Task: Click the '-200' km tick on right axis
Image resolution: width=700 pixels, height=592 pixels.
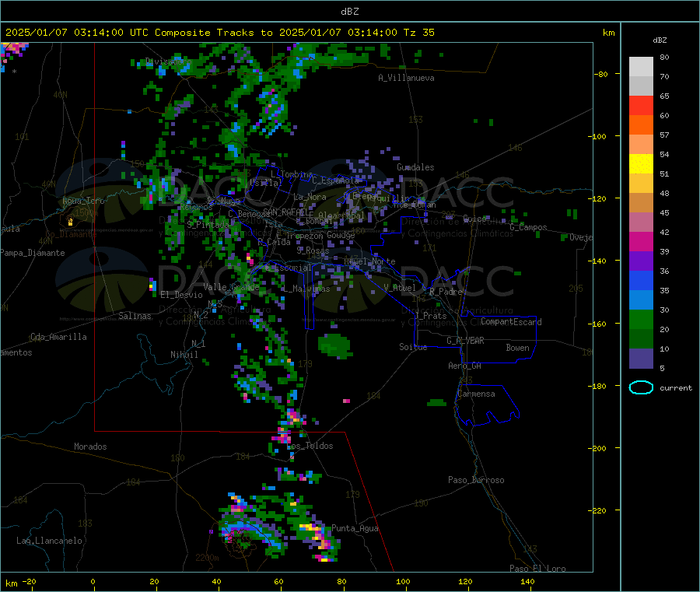Action: pyautogui.click(x=597, y=449)
